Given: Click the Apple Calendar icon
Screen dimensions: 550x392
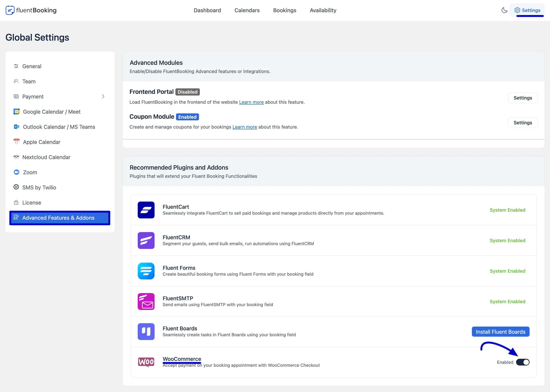Looking at the screenshot, I should point(16,142).
